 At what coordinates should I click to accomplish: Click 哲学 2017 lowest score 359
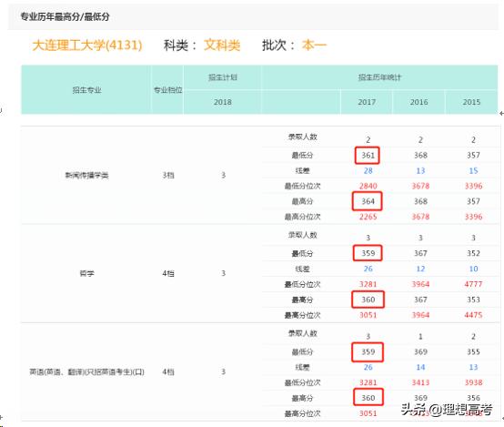pyautogui.click(x=368, y=253)
